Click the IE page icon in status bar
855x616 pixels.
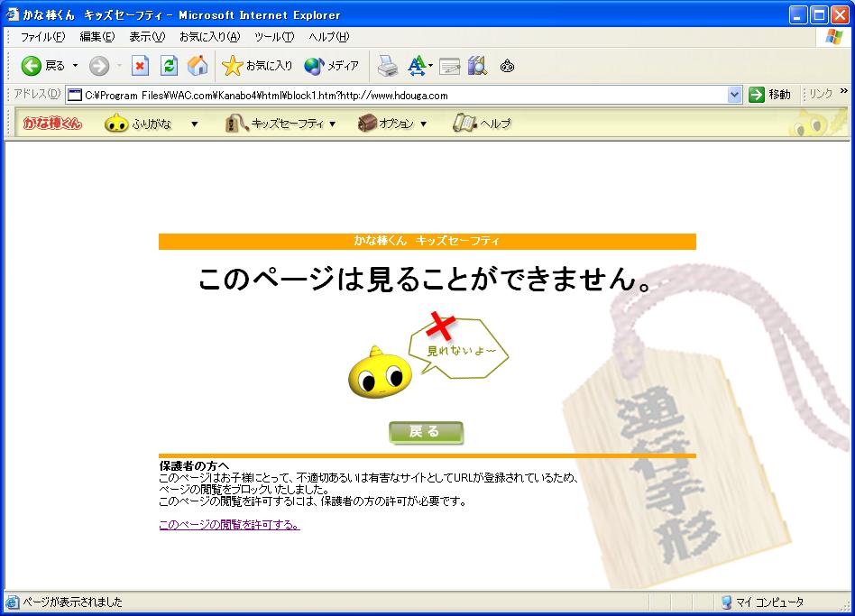click(12, 602)
